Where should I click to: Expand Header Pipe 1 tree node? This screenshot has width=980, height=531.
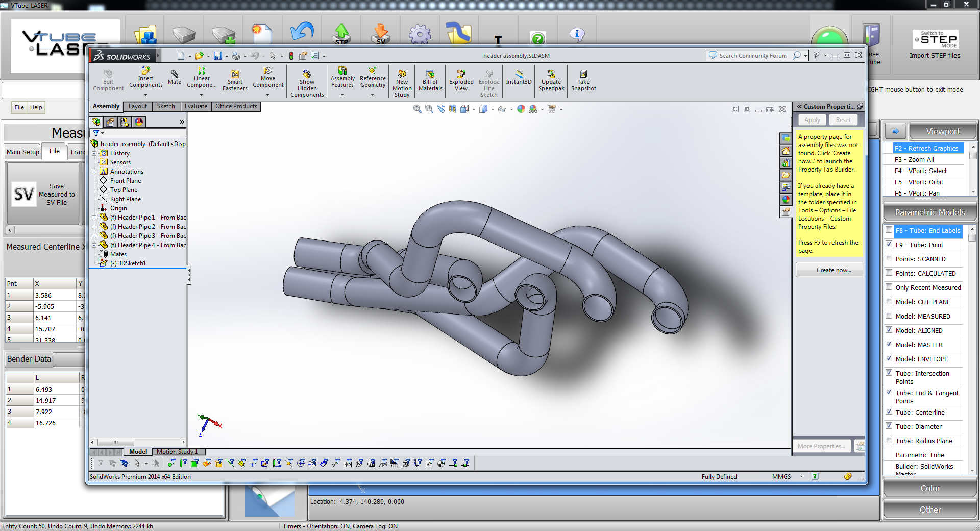click(94, 218)
